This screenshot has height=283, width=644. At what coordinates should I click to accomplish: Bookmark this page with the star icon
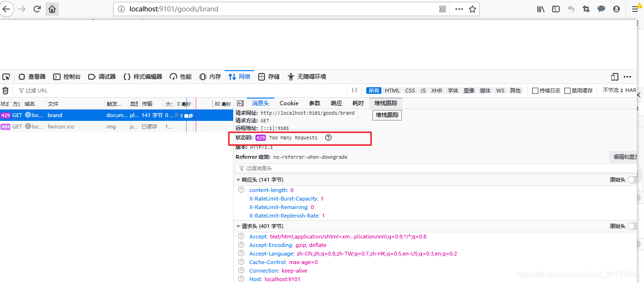point(472,9)
